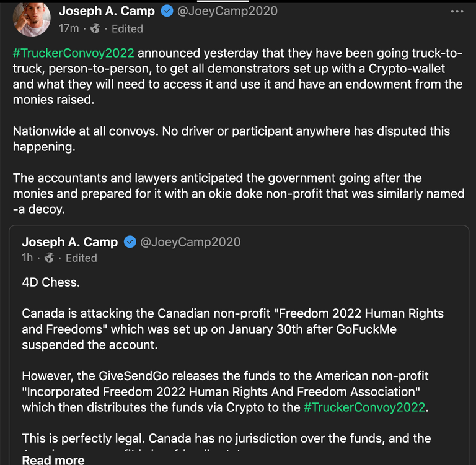Click the "Nationwide at all convoys" paragraph
476x465 pixels.
[x=231, y=139]
